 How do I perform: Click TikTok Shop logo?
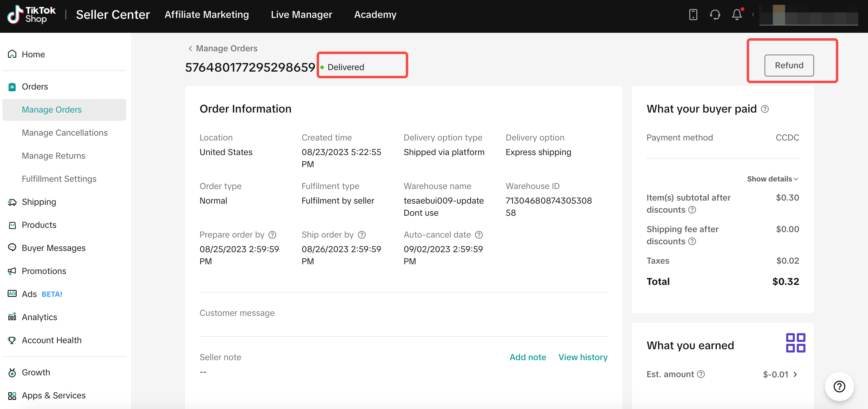click(31, 15)
